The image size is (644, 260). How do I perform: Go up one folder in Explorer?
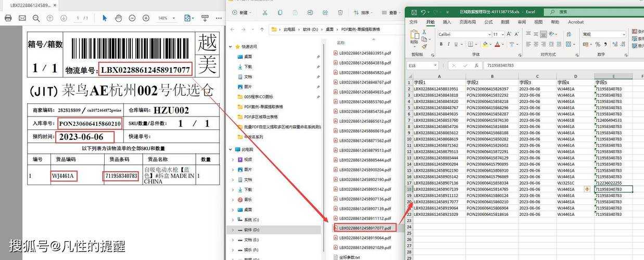coord(262,30)
